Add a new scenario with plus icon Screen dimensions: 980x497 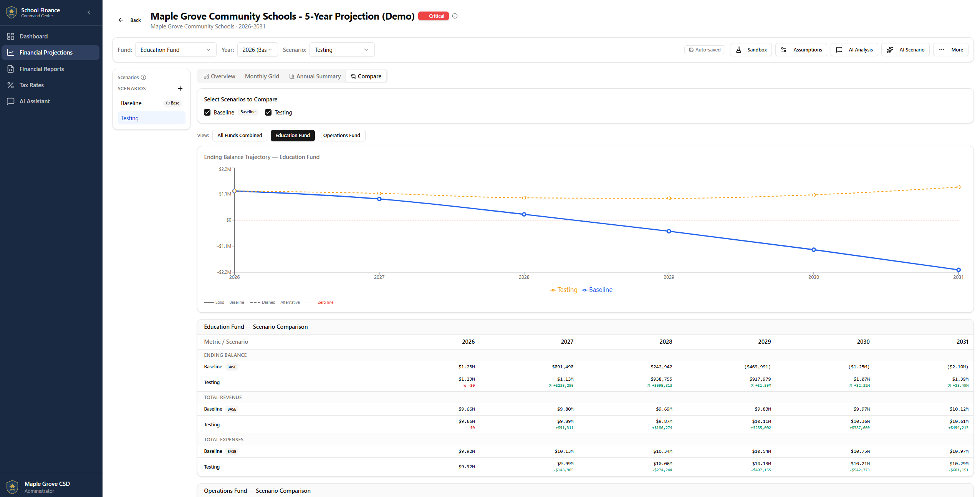click(180, 89)
